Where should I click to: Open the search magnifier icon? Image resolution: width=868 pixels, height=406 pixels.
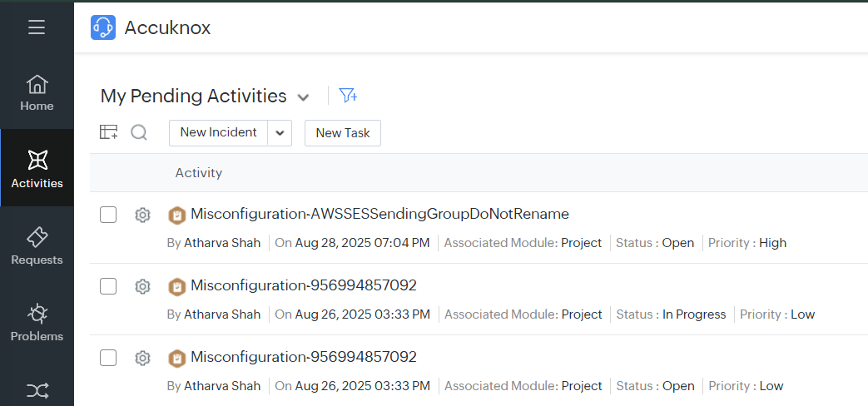[139, 132]
